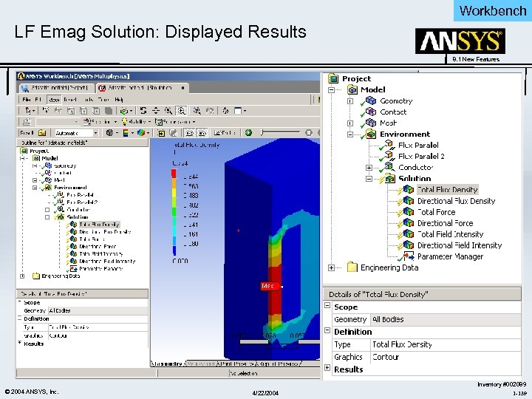Collapse the Environment node in the enlarged tree
Image resolution: width=532 pixels, height=399 pixels.
point(350,134)
